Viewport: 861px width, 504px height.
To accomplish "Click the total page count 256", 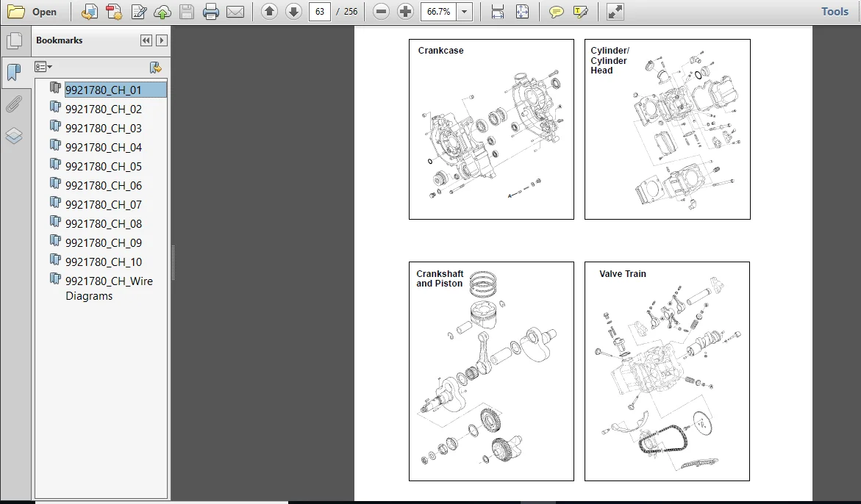I will point(350,12).
